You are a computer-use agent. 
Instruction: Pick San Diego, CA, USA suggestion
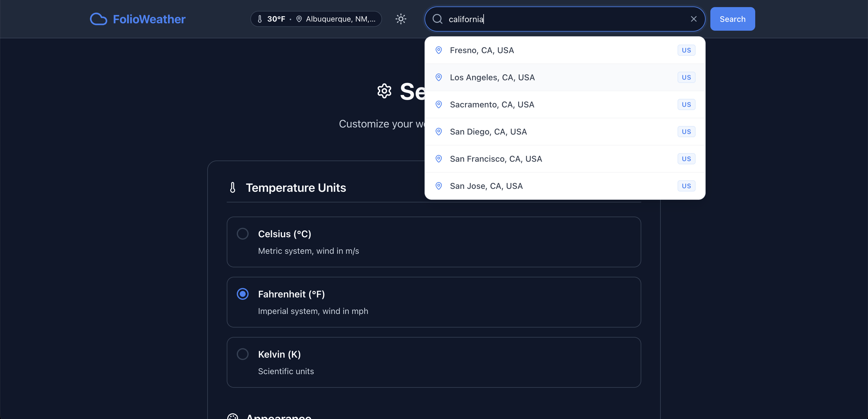point(488,132)
